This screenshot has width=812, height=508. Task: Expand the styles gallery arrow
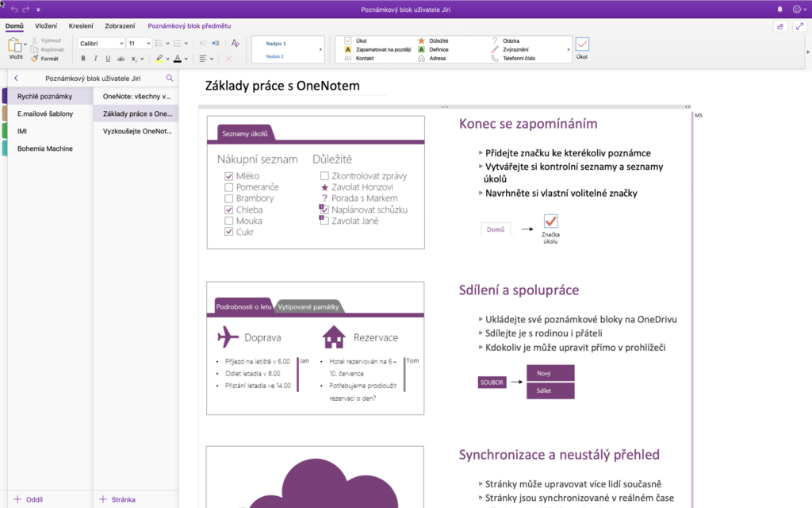(x=320, y=50)
